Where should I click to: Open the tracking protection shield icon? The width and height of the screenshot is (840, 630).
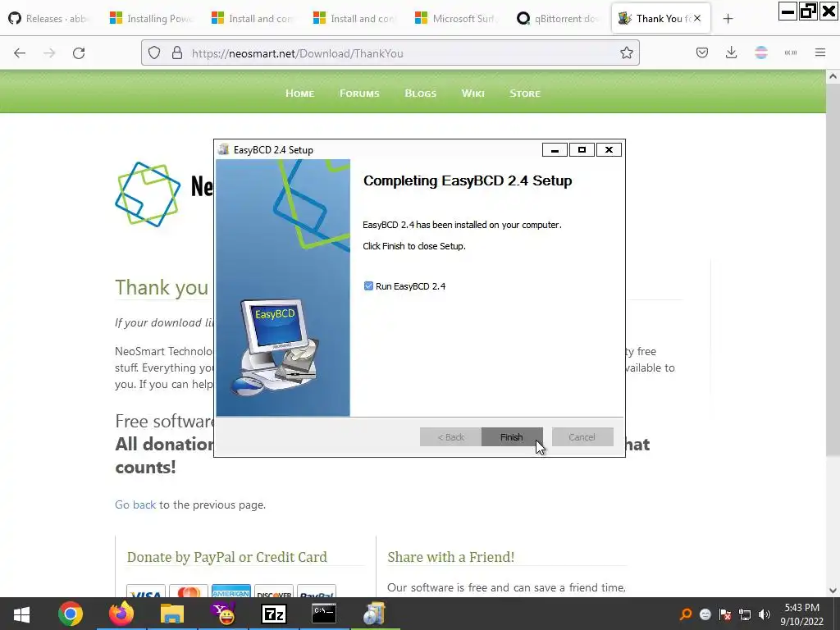tap(154, 53)
